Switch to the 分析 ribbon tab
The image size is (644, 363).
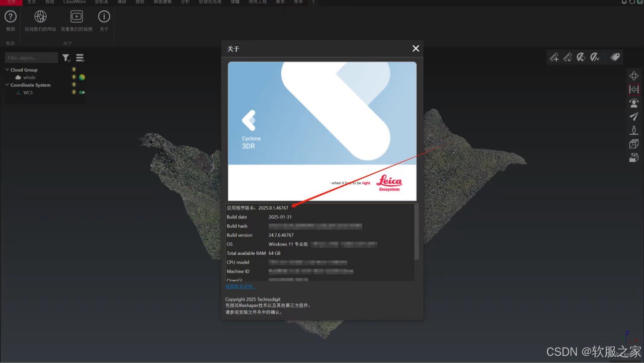[x=185, y=2]
